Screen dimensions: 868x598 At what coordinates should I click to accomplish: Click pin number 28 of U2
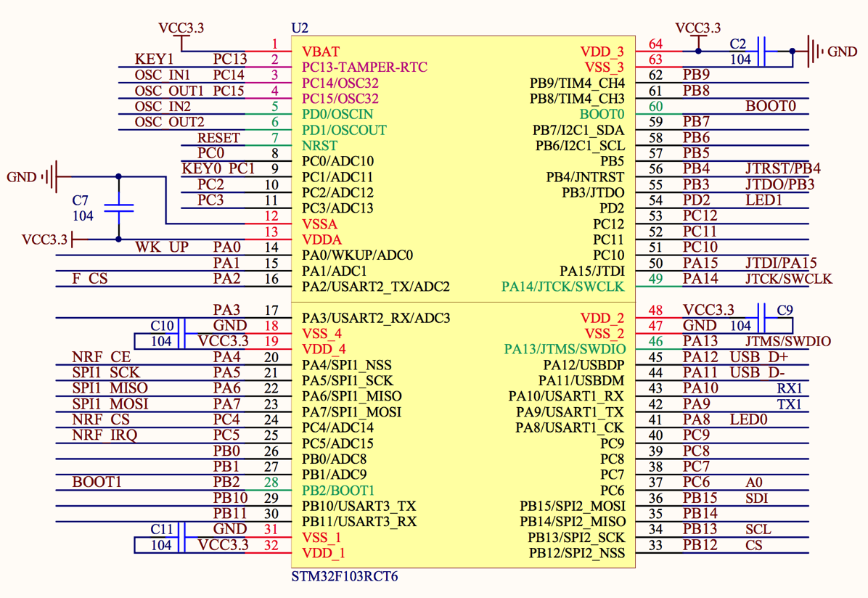pos(271,483)
